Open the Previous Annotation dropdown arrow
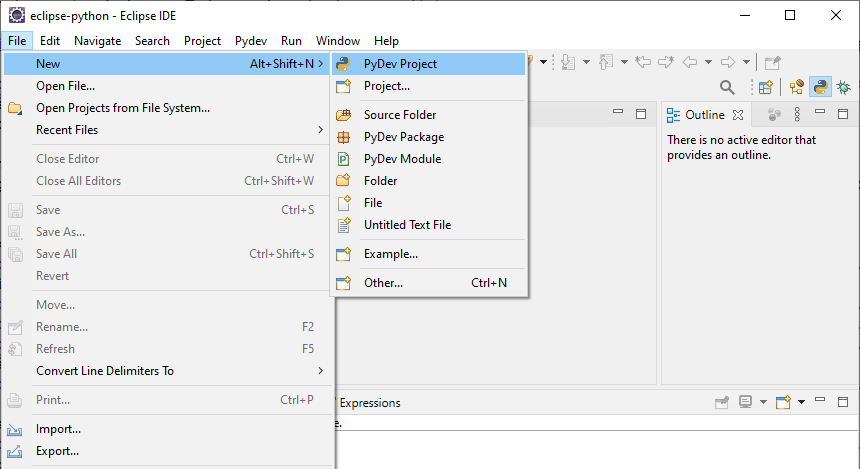Image resolution: width=860 pixels, height=469 pixels. pyautogui.click(x=624, y=62)
